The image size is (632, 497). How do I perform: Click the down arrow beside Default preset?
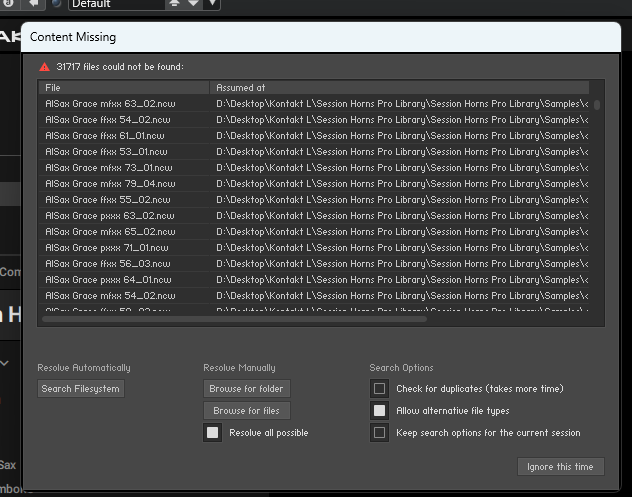click(193, 4)
